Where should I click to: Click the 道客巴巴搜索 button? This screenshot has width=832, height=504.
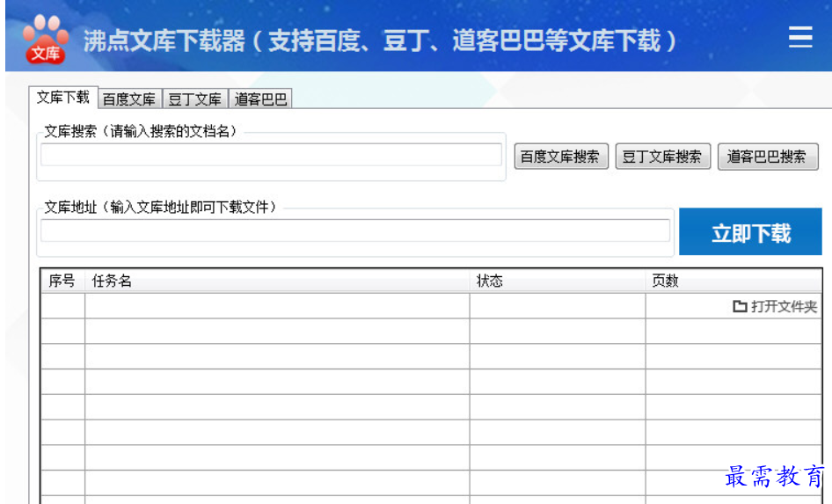(768, 157)
